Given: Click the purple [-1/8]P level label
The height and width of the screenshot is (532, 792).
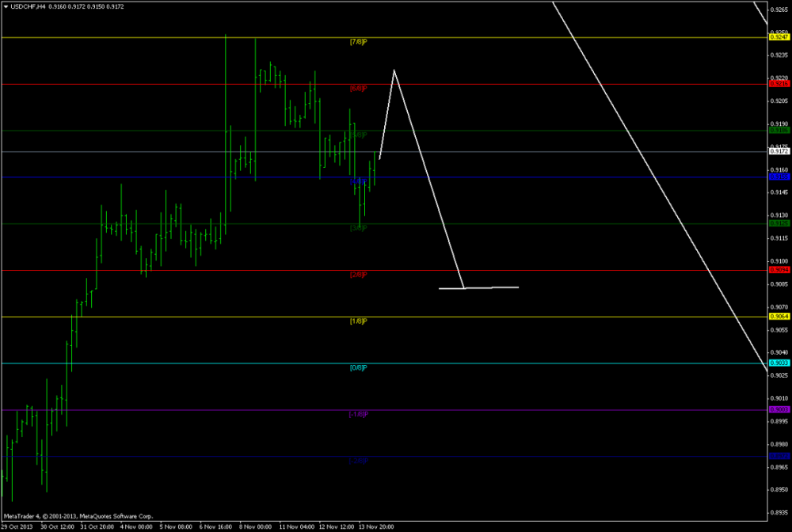Looking at the screenshot, I should coord(358,414).
